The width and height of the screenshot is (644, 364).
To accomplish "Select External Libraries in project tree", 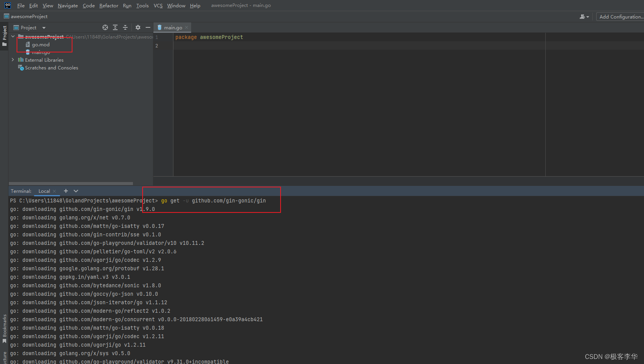I will tap(44, 60).
